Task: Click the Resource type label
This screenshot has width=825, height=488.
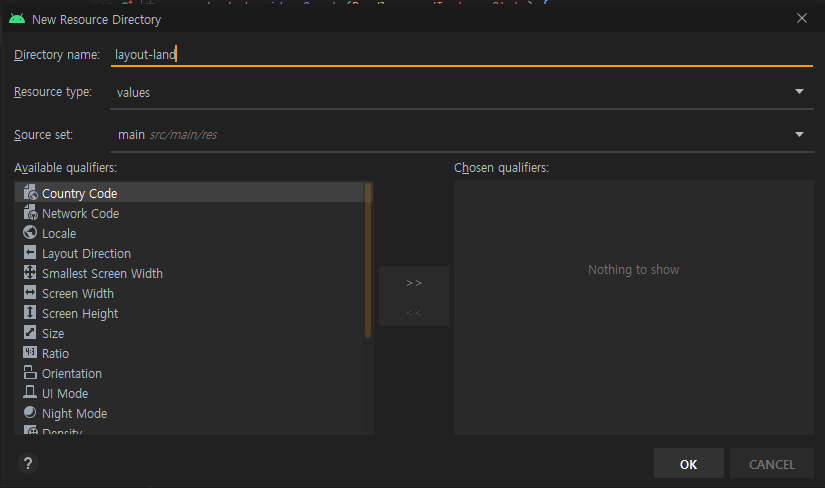Action: point(53,92)
